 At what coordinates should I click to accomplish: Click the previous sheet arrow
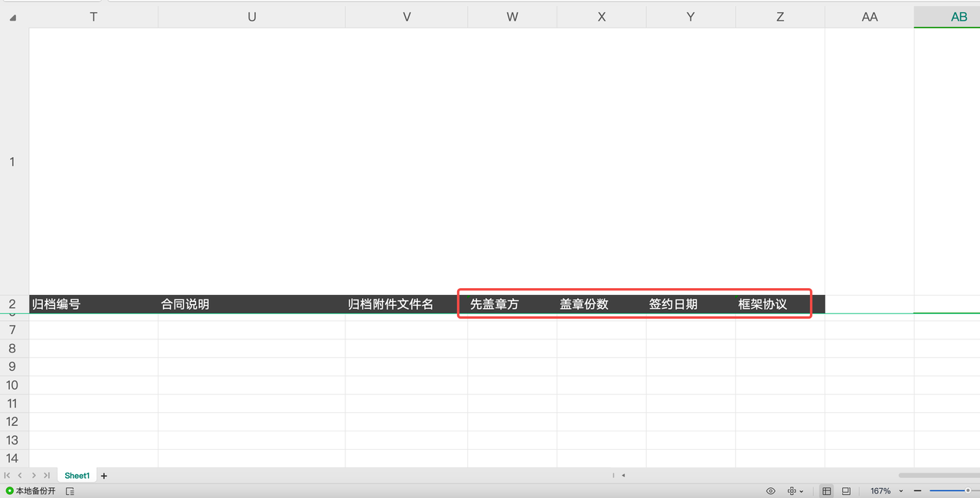point(20,475)
